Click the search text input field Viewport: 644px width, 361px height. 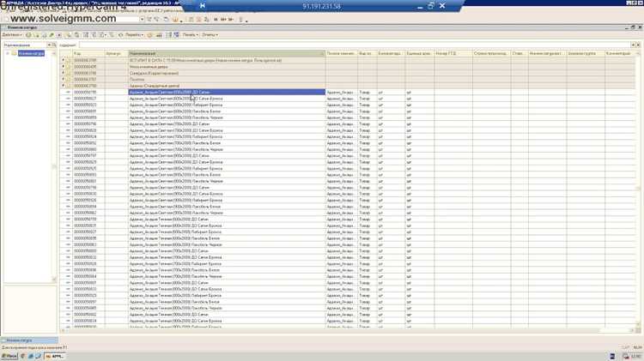point(354,45)
